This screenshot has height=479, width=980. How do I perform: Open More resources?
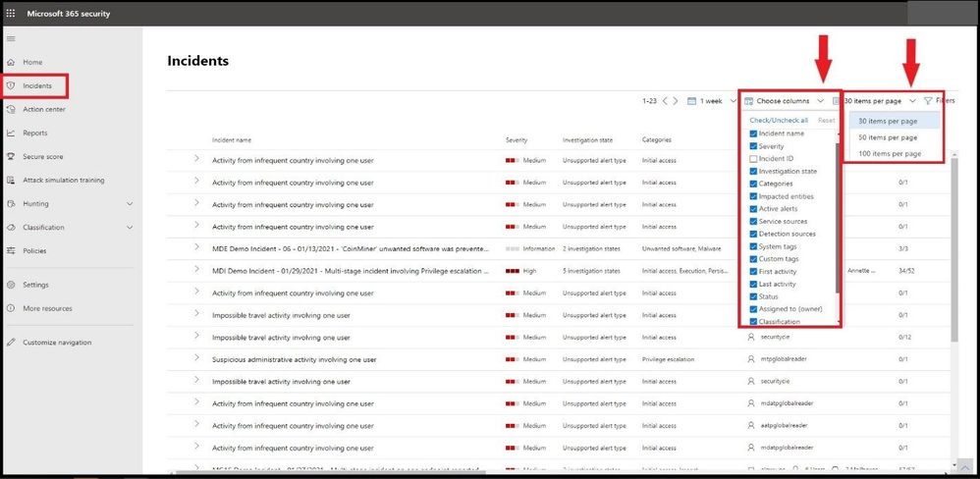pos(47,308)
